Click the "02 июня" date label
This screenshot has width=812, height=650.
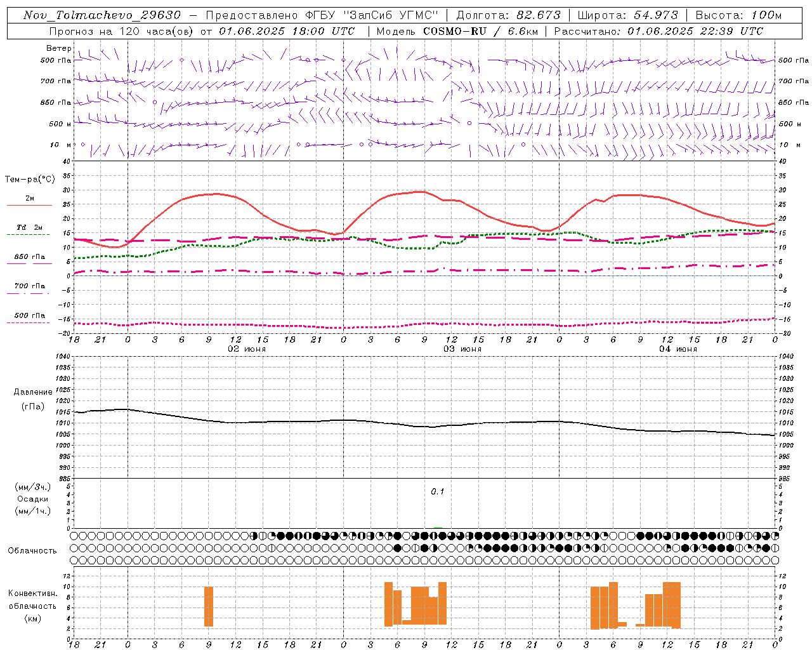coord(247,349)
